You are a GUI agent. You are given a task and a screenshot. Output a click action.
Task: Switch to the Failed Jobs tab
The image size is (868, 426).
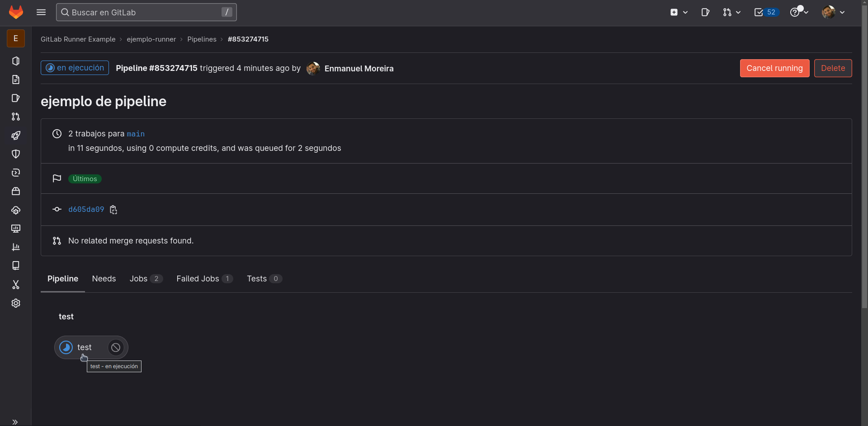click(204, 279)
